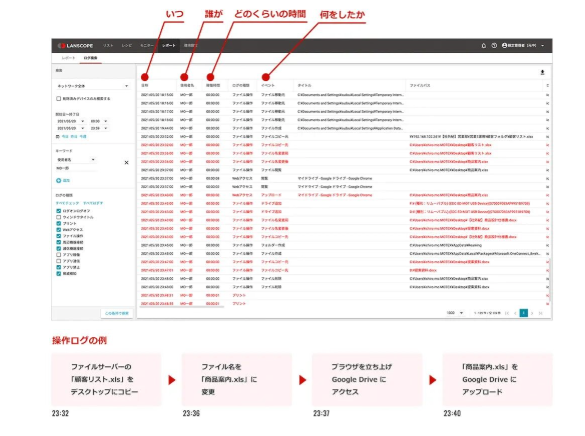Download the log results with the download icon
The width and height of the screenshot is (585, 436).
click(542, 72)
